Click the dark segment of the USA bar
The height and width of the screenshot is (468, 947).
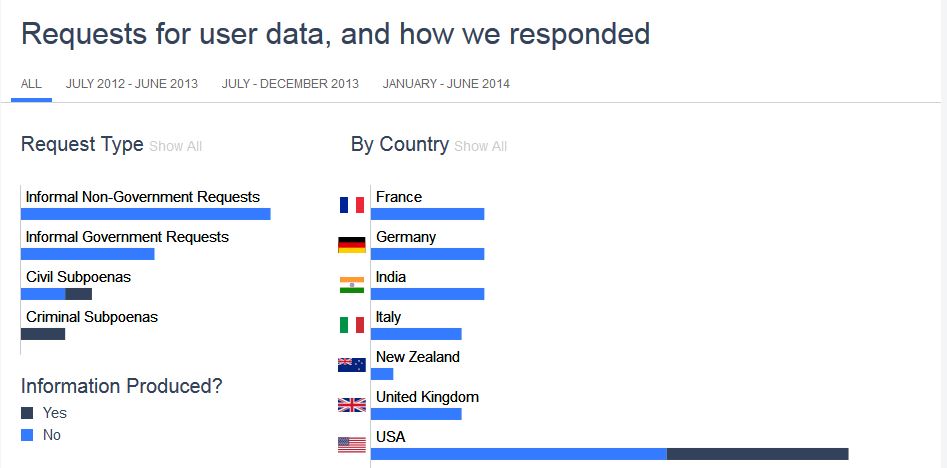757,454
